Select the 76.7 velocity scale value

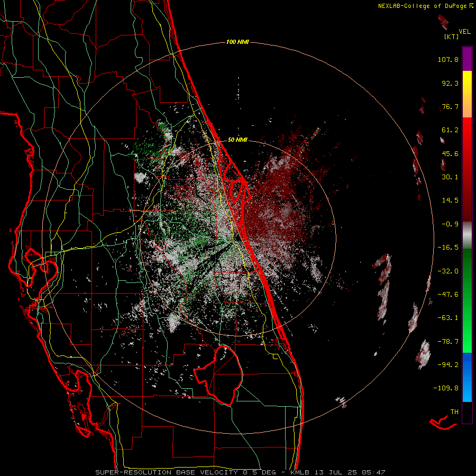[x=450, y=106]
